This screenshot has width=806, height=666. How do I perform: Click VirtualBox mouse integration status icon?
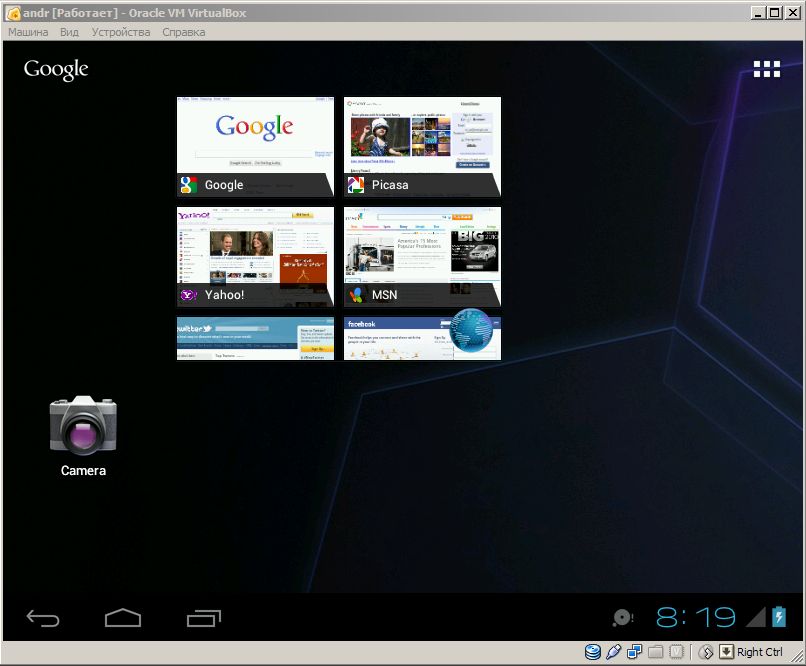pos(706,652)
